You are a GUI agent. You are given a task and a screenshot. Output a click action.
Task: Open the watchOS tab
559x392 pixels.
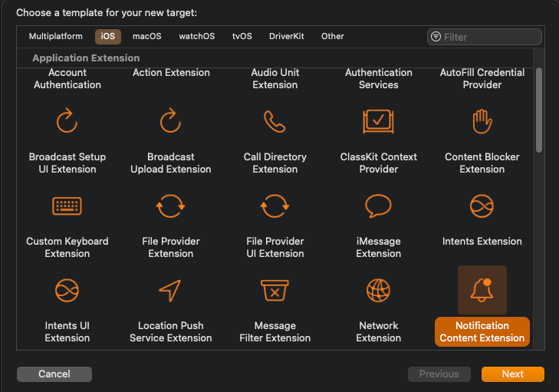click(x=197, y=36)
